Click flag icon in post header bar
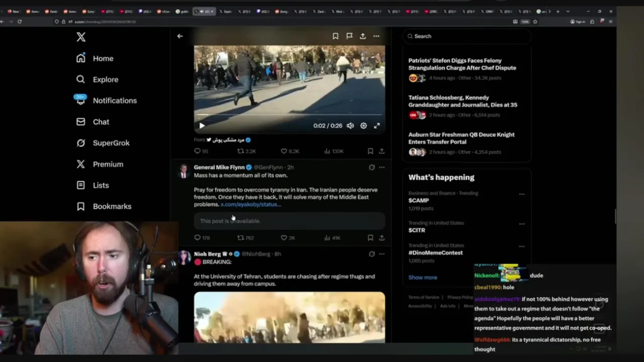644x362 pixels. [x=349, y=36]
